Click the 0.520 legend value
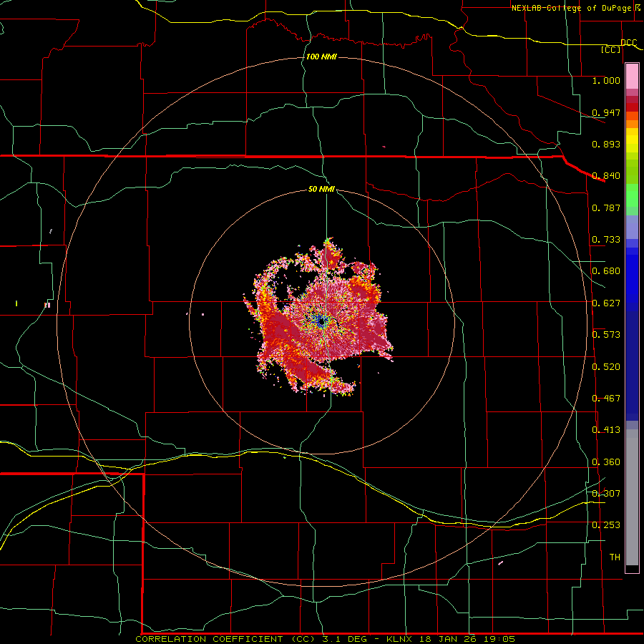 tap(606, 367)
